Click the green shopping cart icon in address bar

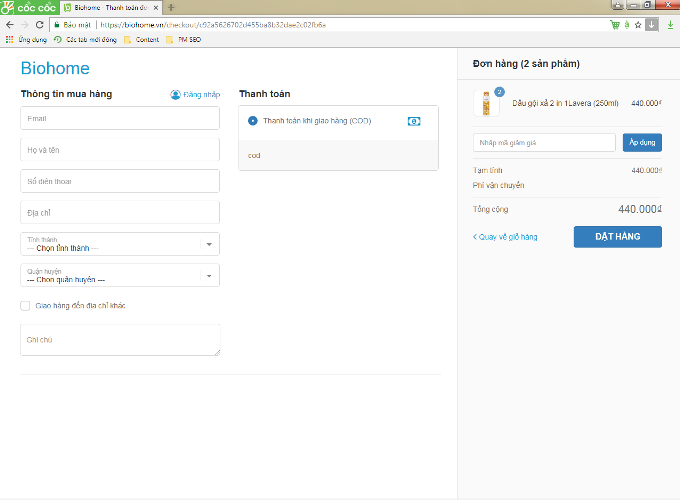pos(615,24)
